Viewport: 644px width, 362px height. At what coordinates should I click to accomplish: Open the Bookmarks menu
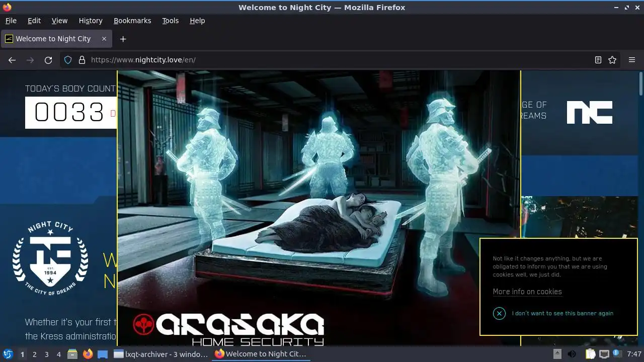coord(132,21)
